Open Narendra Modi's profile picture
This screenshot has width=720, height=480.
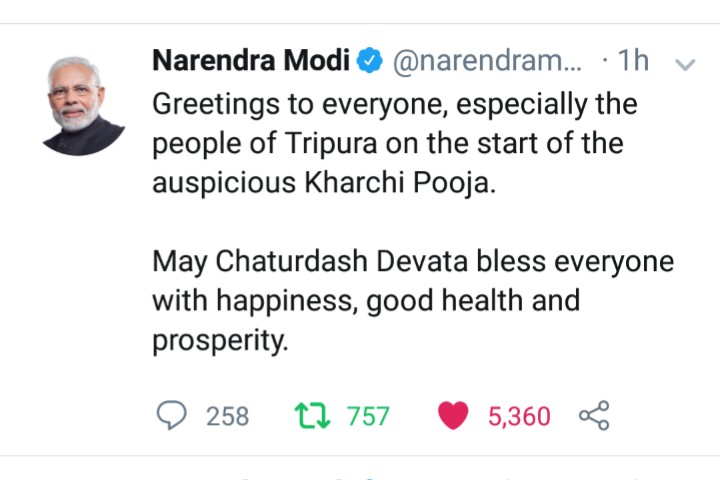(x=84, y=106)
